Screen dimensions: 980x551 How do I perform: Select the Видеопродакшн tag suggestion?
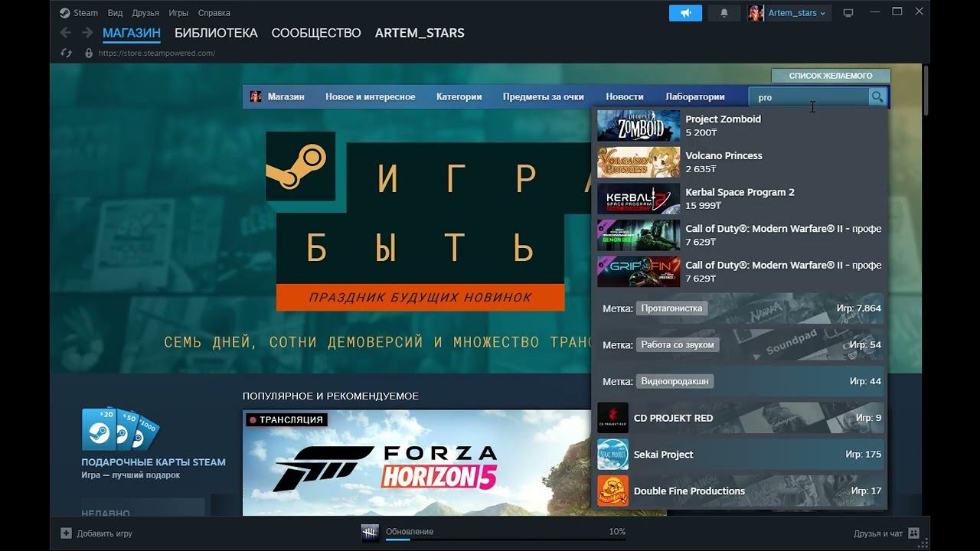tap(740, 381)
